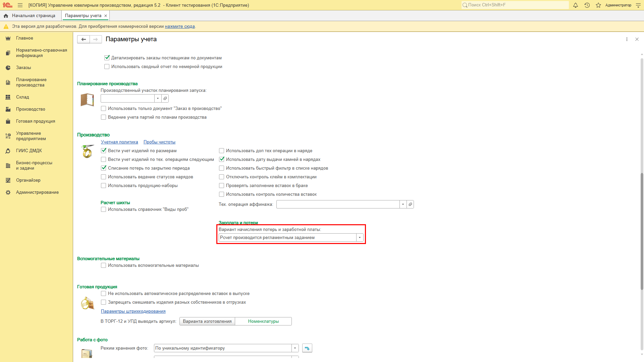The image size is (644, 362).
Task: Toggle Списание потерь по закрытию периода
Action: click(104, 168)
